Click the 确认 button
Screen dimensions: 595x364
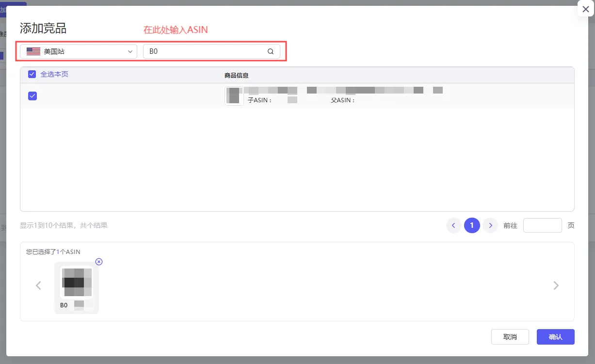click(556, 337)
